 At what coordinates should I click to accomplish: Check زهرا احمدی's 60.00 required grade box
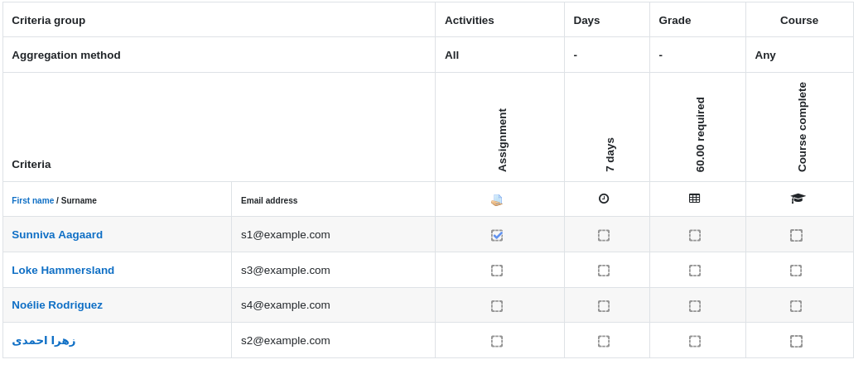coord(694,341)
